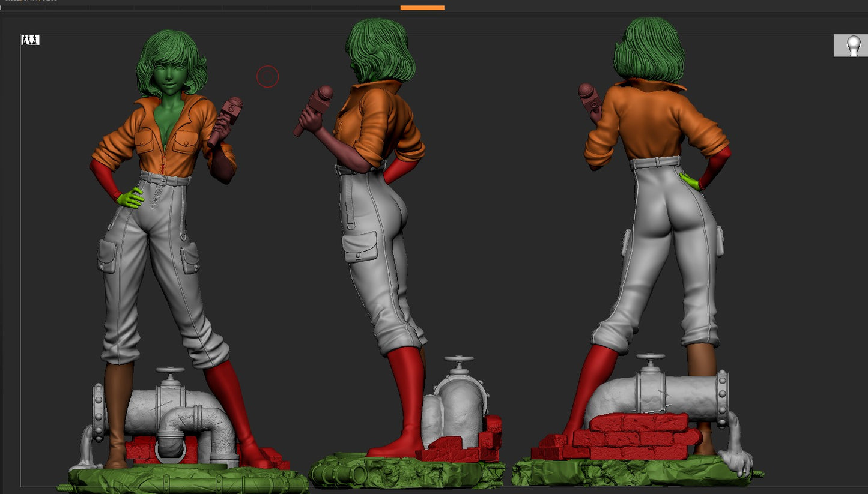Viewport: 868px width, 494px height.
Task: Click the green hand on the front-view hip
Action: tap(130, 198)
